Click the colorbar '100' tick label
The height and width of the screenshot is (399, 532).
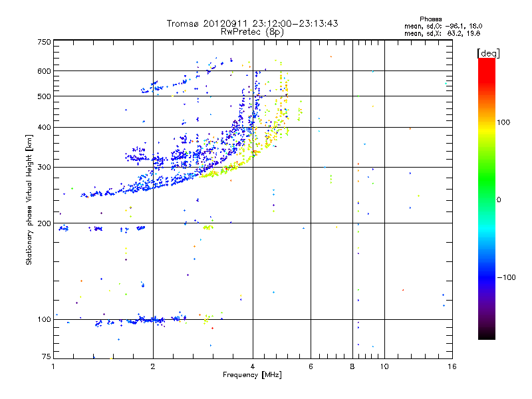click(x=503, y=122)
